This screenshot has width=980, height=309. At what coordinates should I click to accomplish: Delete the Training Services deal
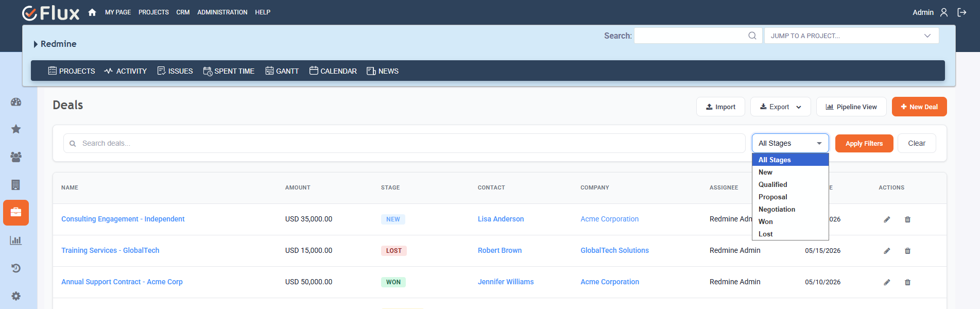908,251
